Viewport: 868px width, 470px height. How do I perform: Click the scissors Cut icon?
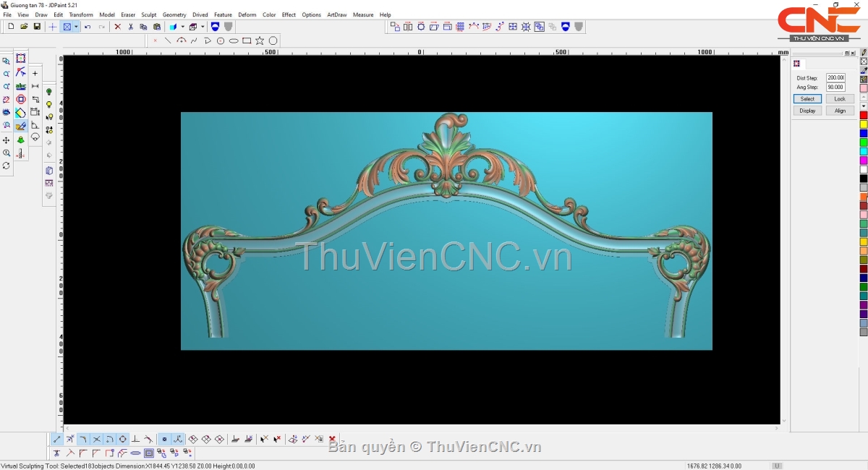tap(130, 27)
